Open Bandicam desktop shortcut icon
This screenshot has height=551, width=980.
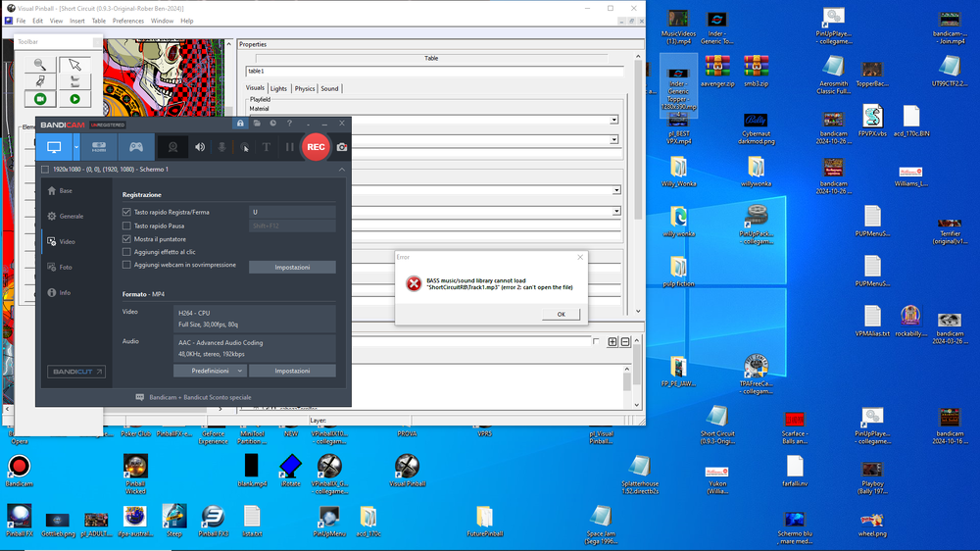click(x=20, y=471)
